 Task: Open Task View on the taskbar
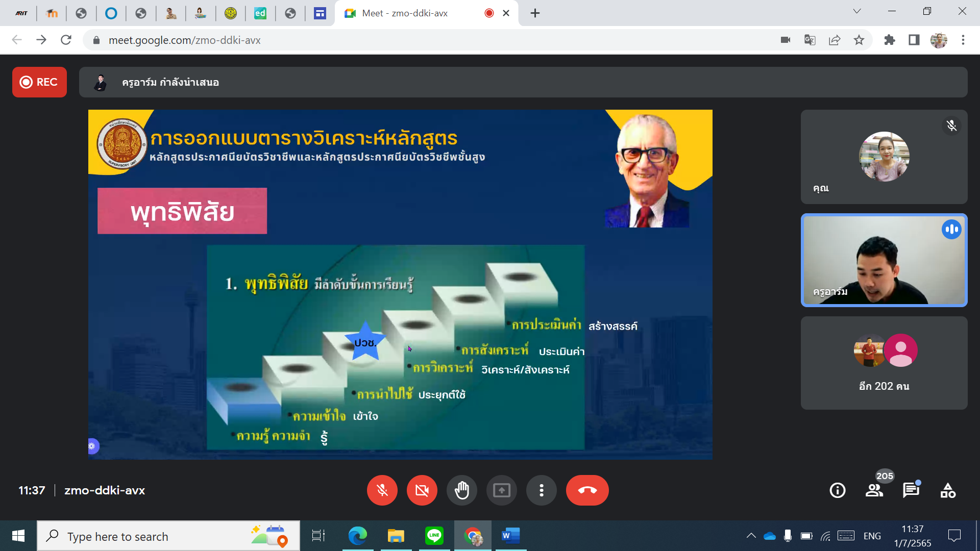coord(318,536)
